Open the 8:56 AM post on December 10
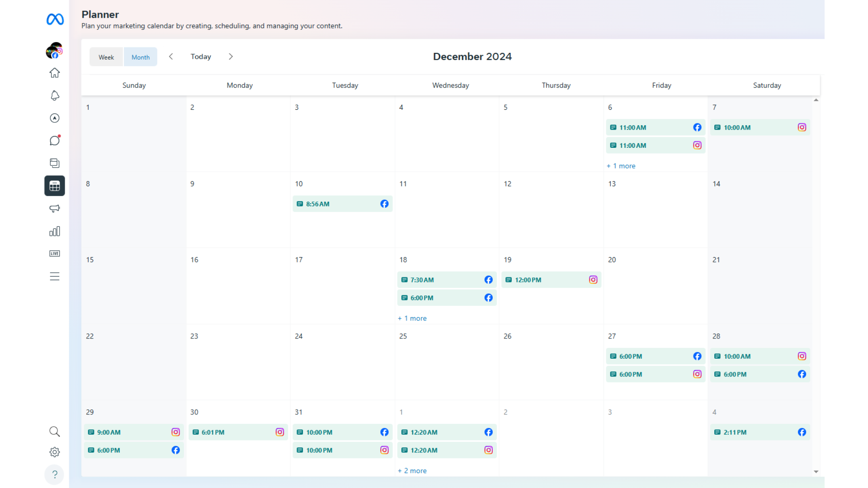Viewport: 868px width, 488px height. (x=342, y=204)
